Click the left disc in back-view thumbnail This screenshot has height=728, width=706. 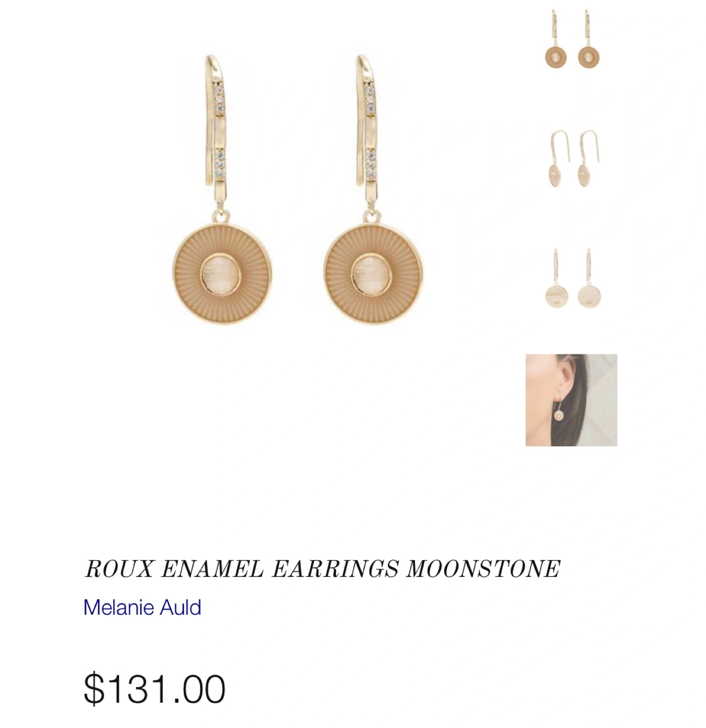tap(556, 295)
